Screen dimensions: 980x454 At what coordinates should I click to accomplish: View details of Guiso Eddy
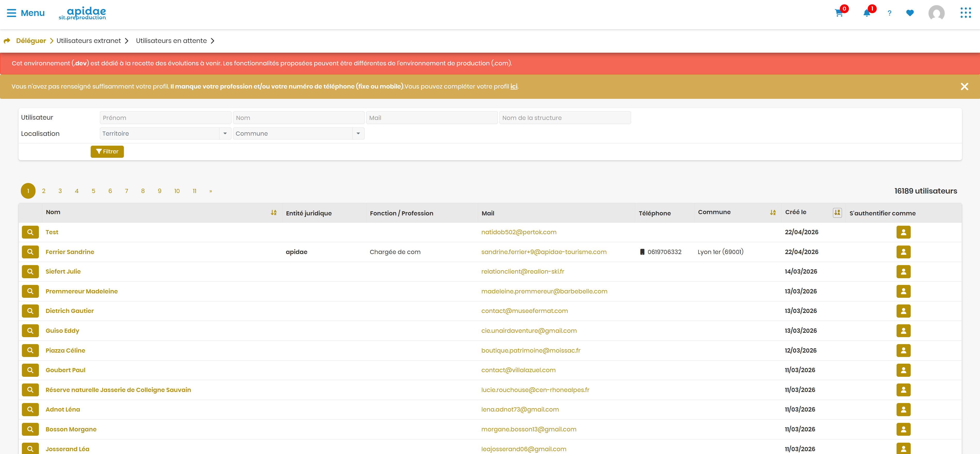[30, 331]
